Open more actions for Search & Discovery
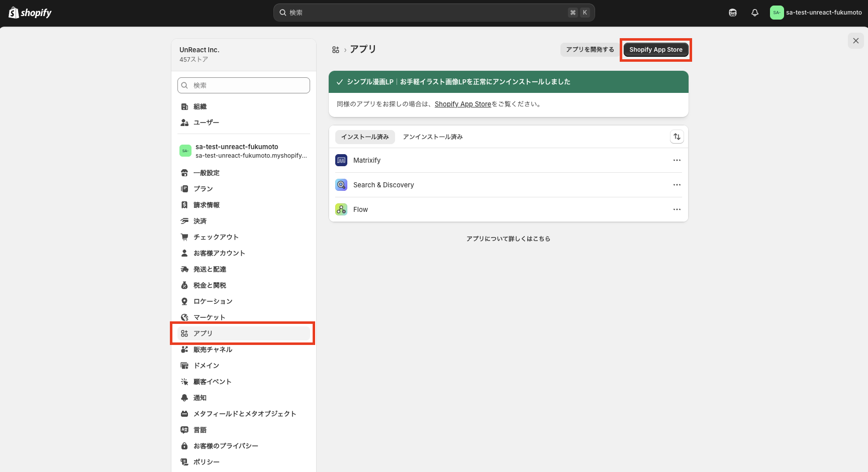This screenshot has height=472, width=868. (677, 185)
